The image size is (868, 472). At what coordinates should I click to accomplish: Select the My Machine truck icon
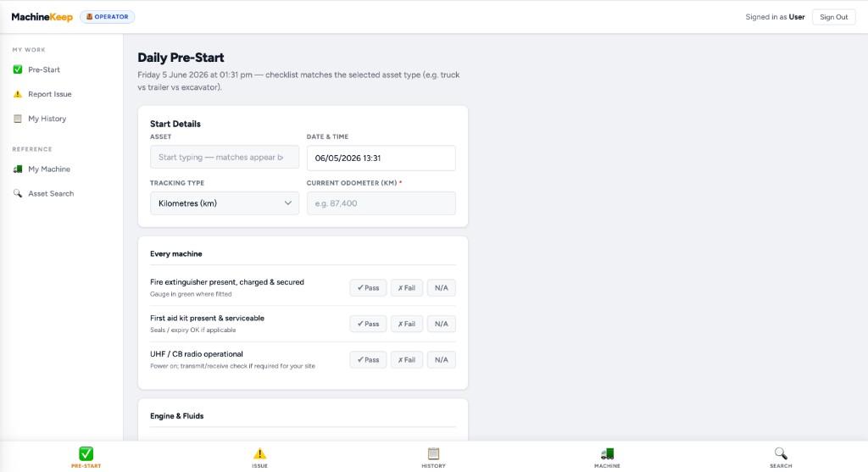pos(18,169)
